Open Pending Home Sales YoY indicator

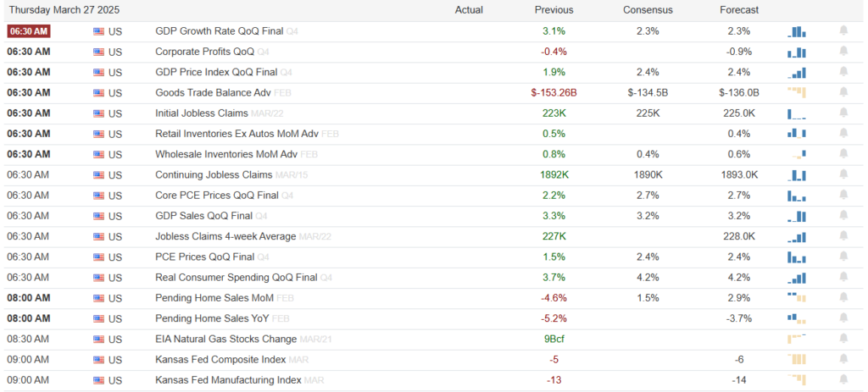pos(212,318)
